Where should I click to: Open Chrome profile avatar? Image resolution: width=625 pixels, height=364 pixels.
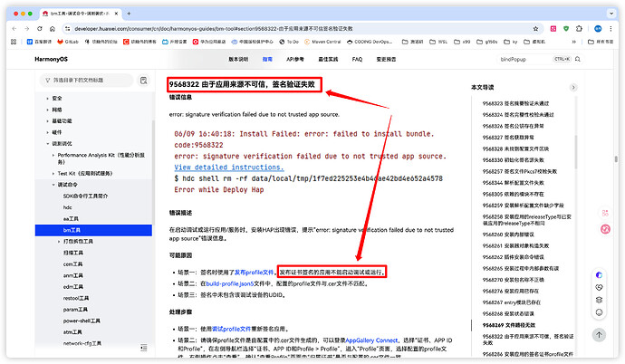tap(598, 29)
